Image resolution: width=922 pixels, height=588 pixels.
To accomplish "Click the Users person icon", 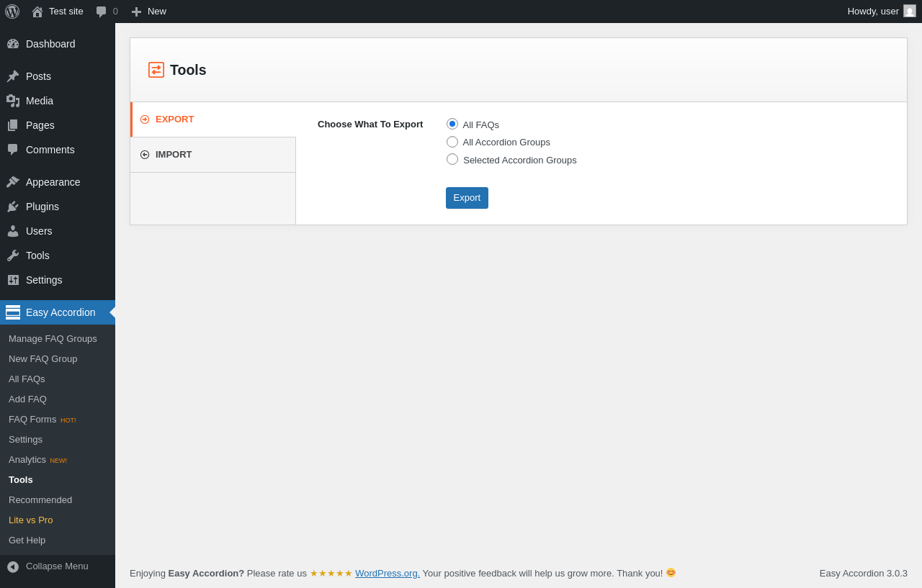I will 13,231.
